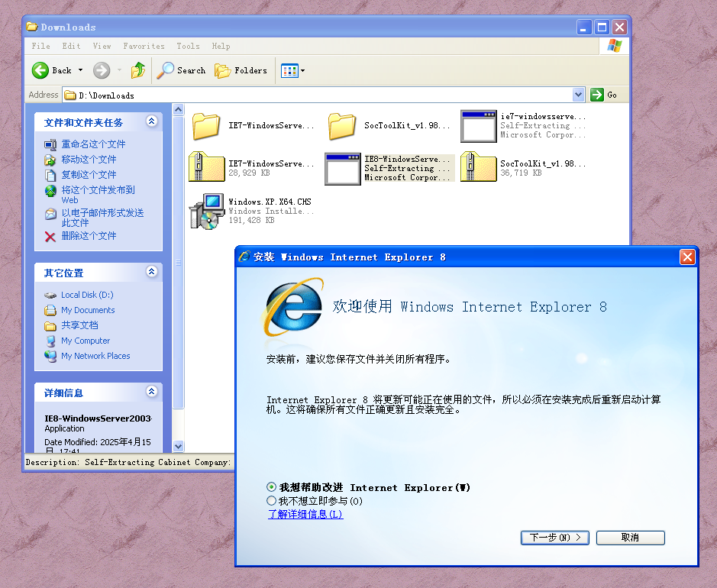Open the Views icon in toolbar
Image resolution: width=717 pixels, height=588 pixels.
[289, 71]
